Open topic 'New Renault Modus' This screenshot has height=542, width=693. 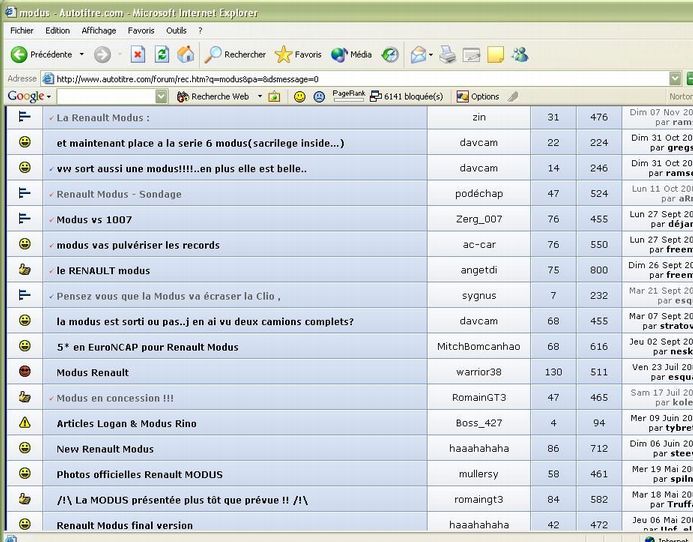coord(105,449)
